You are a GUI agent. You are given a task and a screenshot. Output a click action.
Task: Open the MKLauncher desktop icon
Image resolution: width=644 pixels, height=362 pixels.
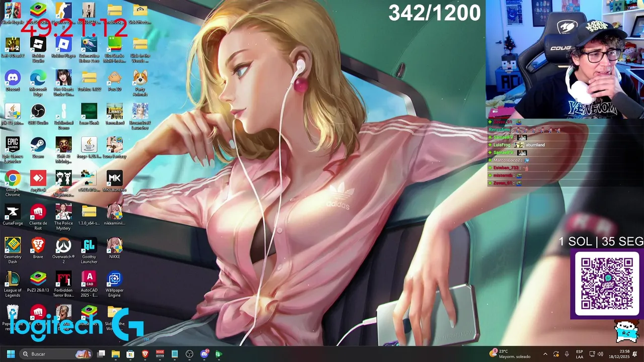pos(115,182)
